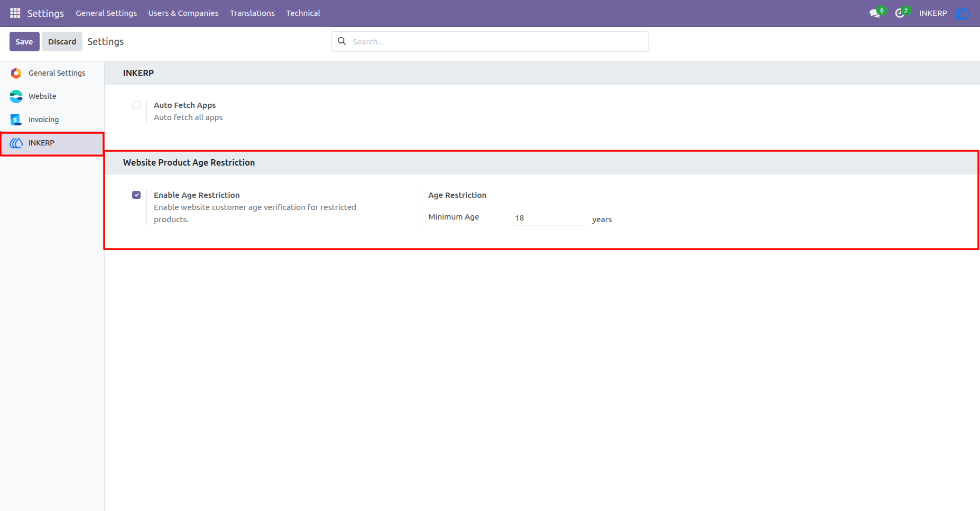
Task: Open the conversations message icon
Action: (875, 13)
